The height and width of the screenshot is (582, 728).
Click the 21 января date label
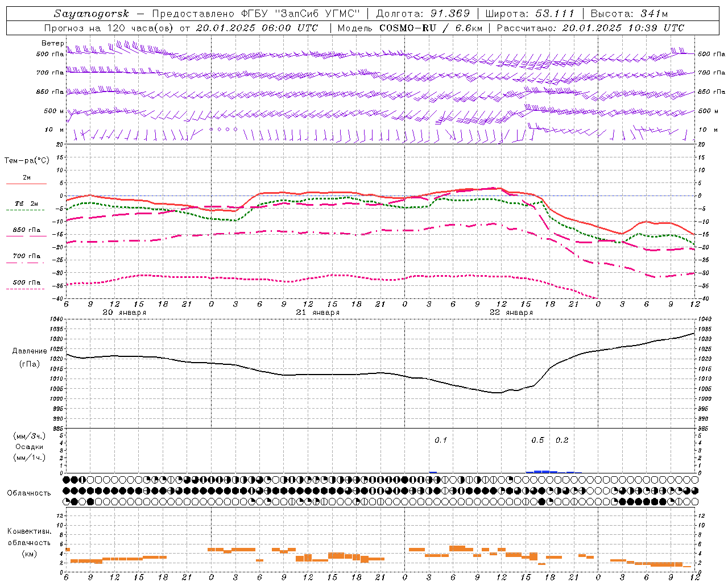tap(317, 313)
